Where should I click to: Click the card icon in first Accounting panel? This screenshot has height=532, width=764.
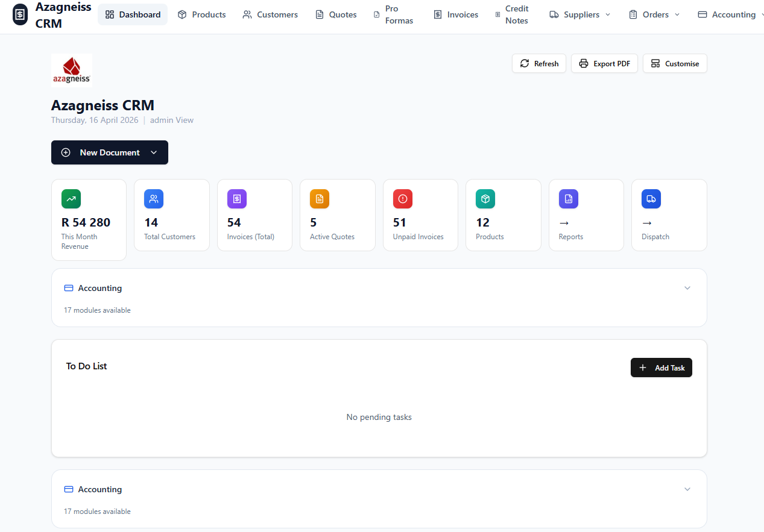point(69,288)
